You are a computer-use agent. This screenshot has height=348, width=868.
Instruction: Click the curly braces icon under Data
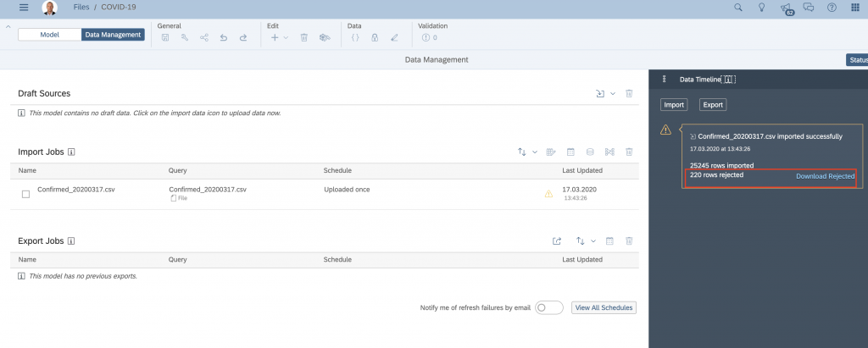pos(355,37)
